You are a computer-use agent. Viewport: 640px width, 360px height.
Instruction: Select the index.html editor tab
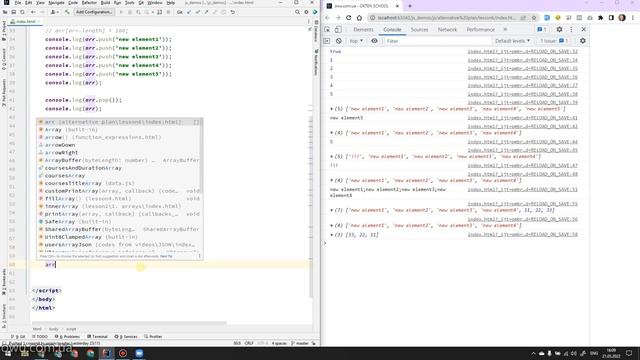coord(26,22)
